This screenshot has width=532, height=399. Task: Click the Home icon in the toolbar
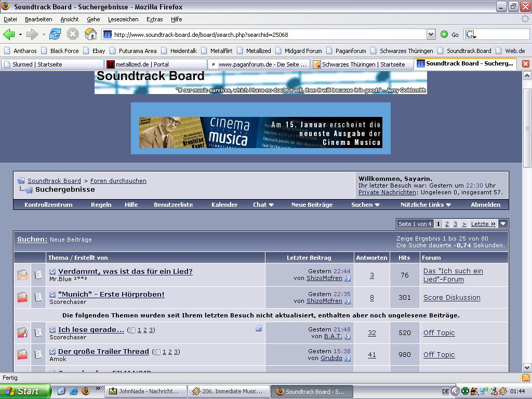pyautogui.click(x=90, y=34)
